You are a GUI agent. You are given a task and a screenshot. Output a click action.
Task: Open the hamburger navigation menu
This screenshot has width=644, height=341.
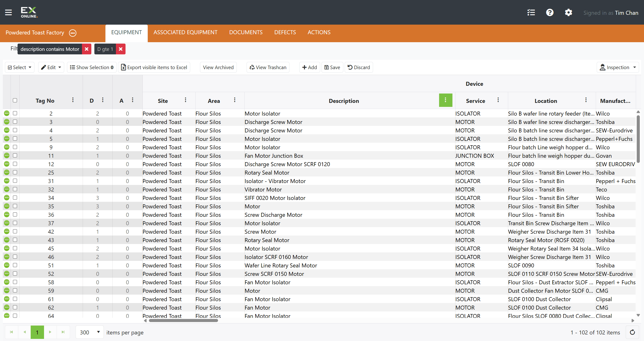8,12
